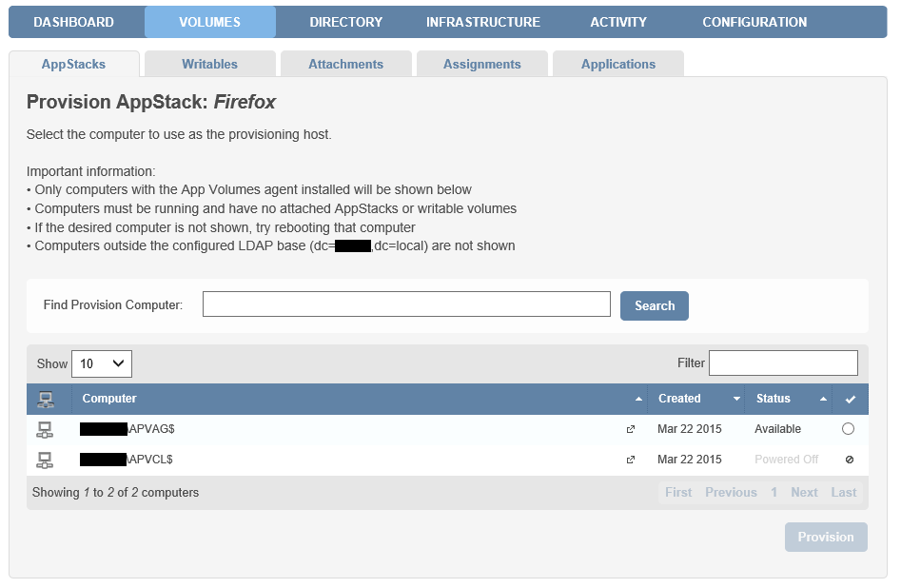Viewport: 901px width, 588px height.
Task: Open the Show entries dropdown
Action: click(101, 363)
